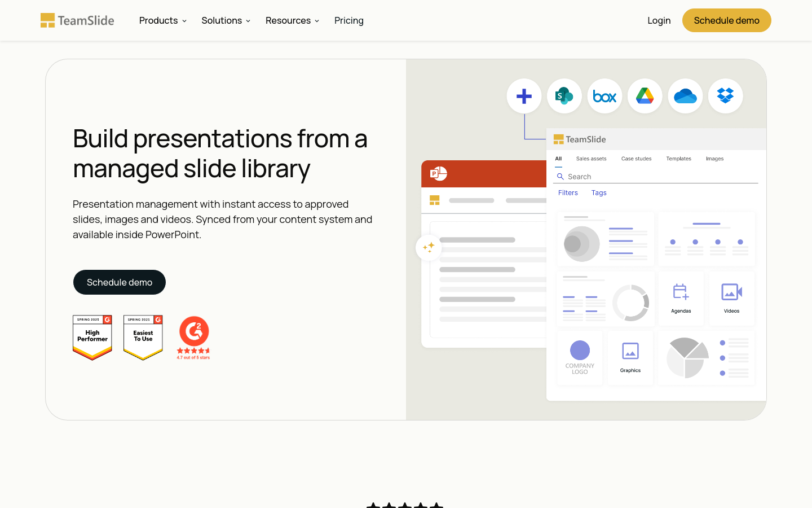Click the Search field in the panel
The image size is (812, 508).
(x=656, y=177)
